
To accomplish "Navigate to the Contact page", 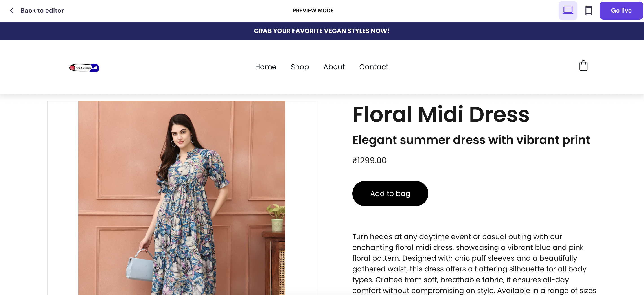I will (374, 67).
